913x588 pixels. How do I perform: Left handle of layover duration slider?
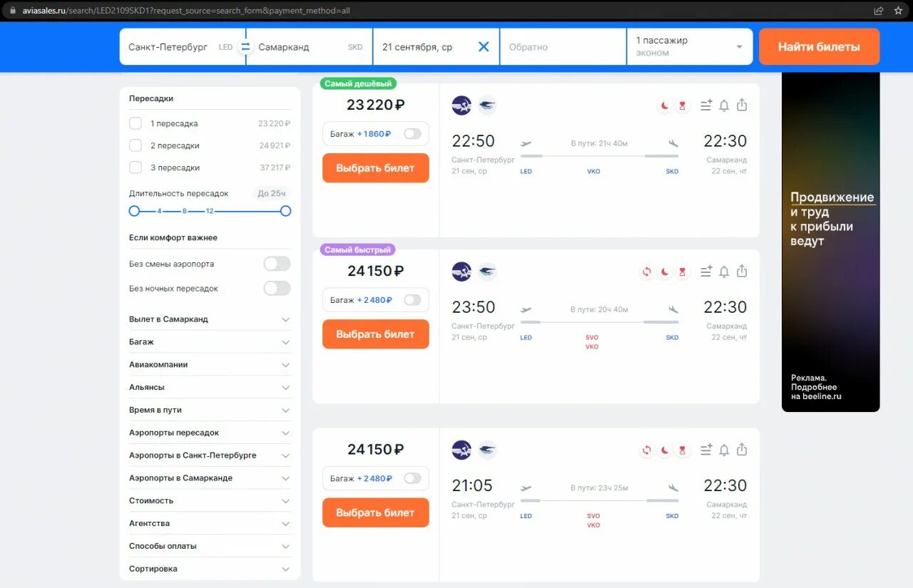point(134,211)
